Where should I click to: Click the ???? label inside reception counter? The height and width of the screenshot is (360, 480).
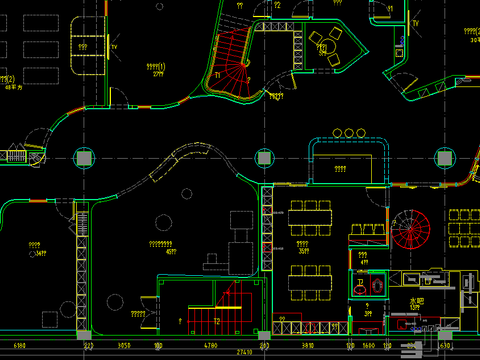click(340, 169)
